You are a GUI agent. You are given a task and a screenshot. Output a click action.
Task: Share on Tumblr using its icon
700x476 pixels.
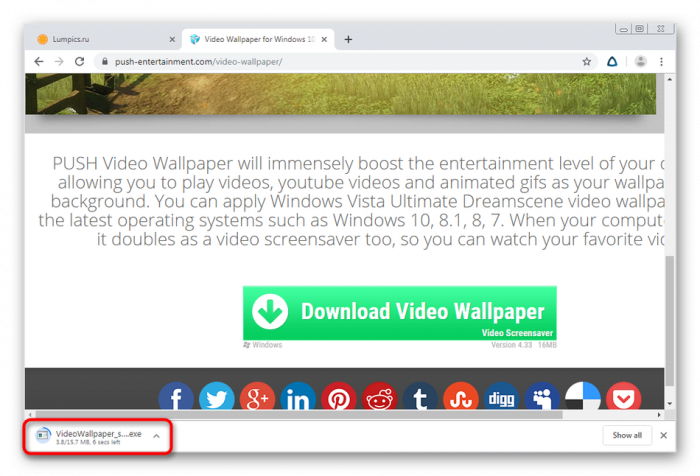click(x=420, y=398)
